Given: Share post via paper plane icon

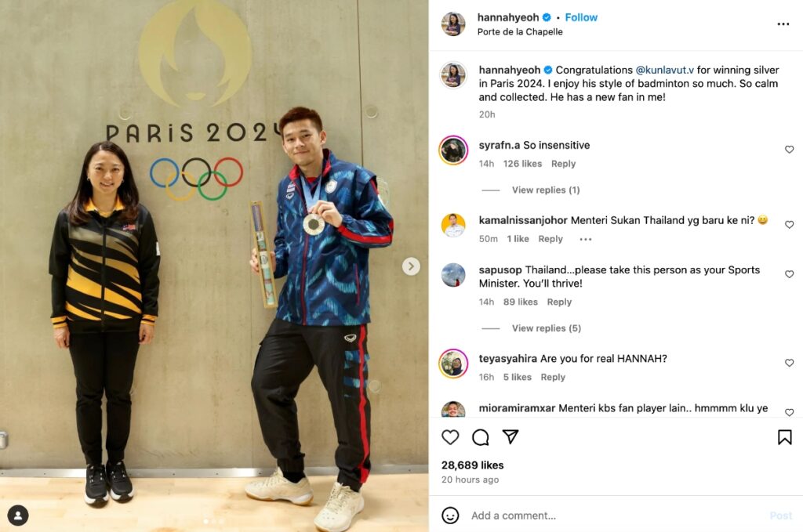Looking at the screenshot, I should (511, 436).
